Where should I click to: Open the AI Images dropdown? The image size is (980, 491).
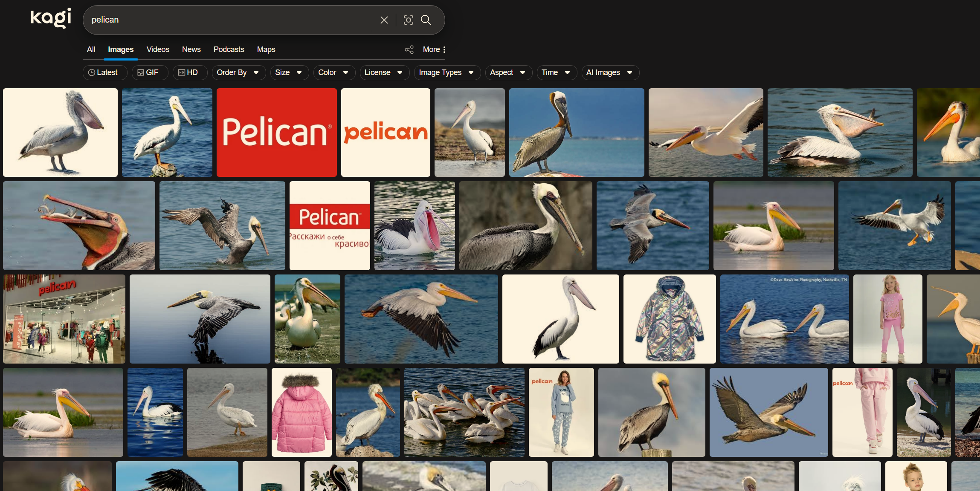tap(609, 72)
